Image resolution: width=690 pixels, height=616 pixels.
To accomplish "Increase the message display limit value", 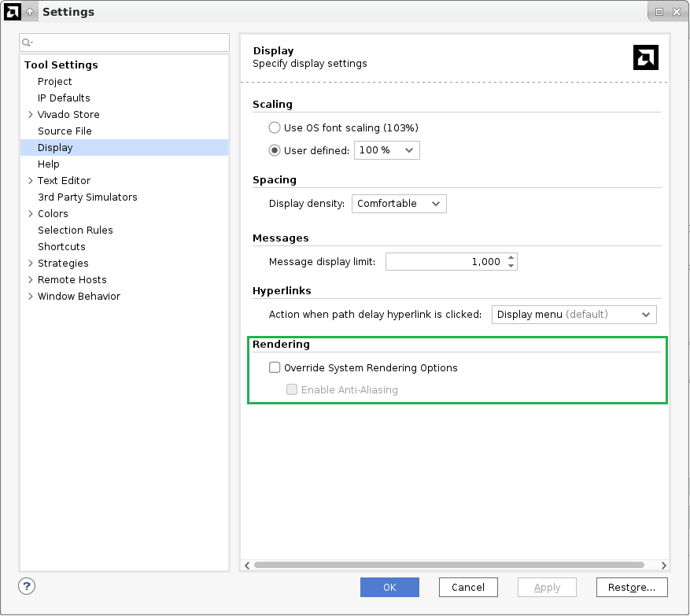I will (511, 257).
